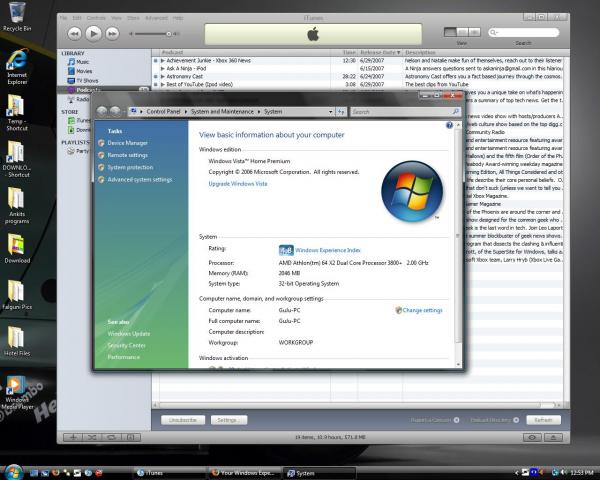Expand Achievement Junkie podcast episodes
Viewport: 600px width, 480px height.
163,60
